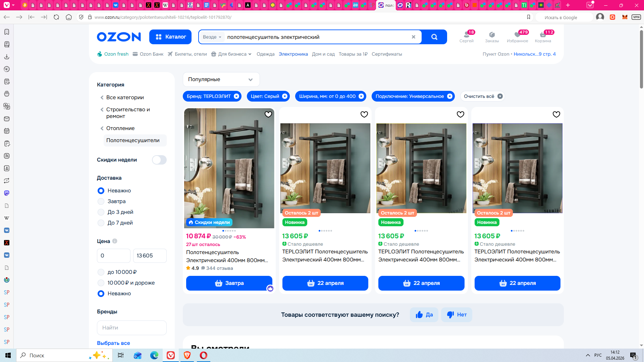Clear the search field with the X icon
The height and width of the screenshot is (362, 644).
point(413,37)
